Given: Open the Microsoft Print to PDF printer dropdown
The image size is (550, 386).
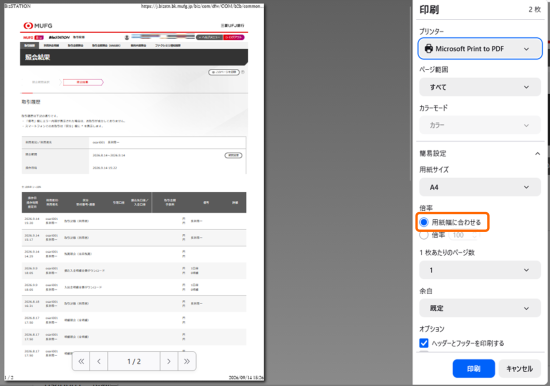Looking at the screenshot, I should (480, 49).
